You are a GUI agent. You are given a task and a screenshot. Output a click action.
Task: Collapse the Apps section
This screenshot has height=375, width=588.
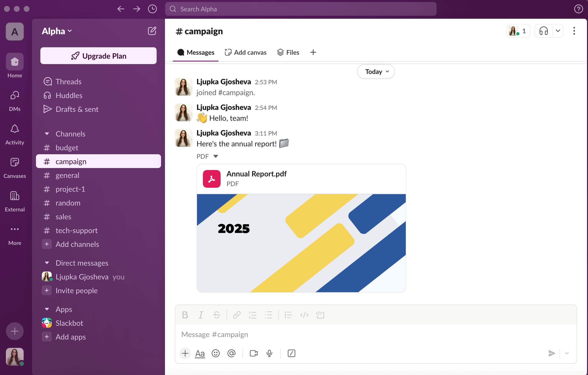[x=47, y=309]
